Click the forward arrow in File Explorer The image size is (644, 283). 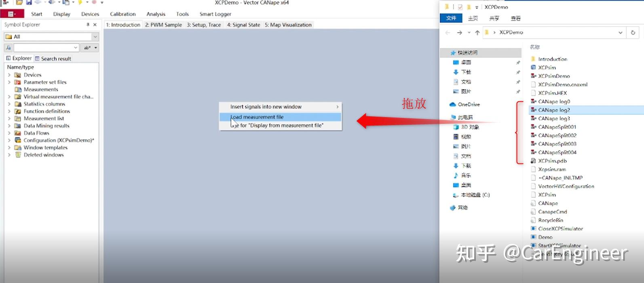[x=459, y=33]
